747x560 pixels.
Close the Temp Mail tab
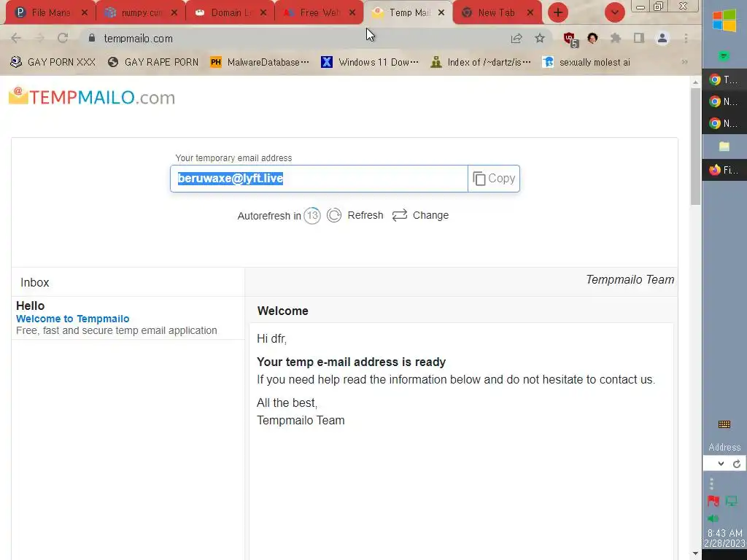click(x=441, y=13)
